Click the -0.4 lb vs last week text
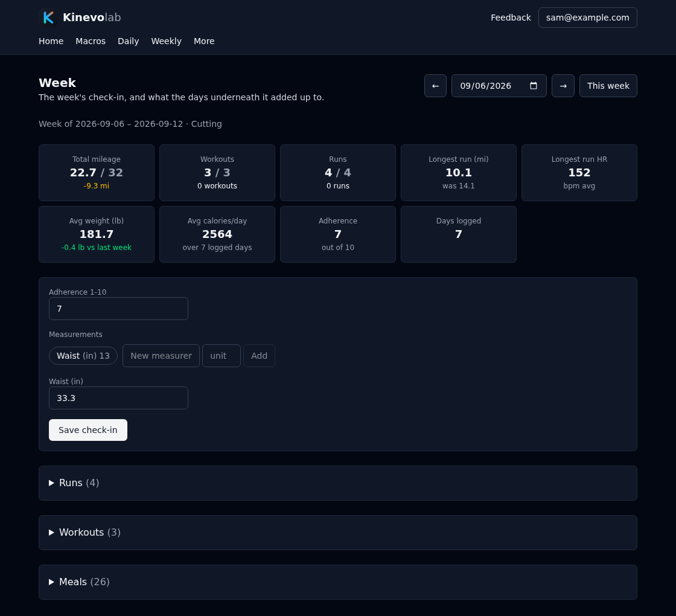 point(97,248)
